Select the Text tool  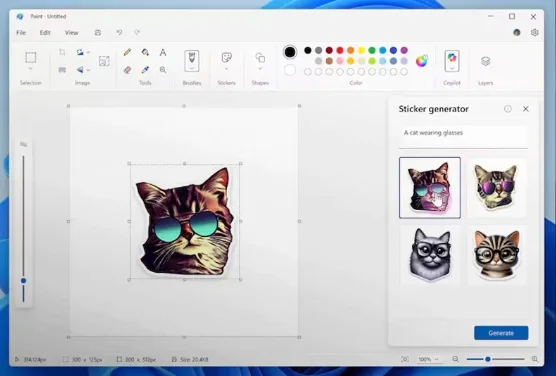[x=163, y=52]
